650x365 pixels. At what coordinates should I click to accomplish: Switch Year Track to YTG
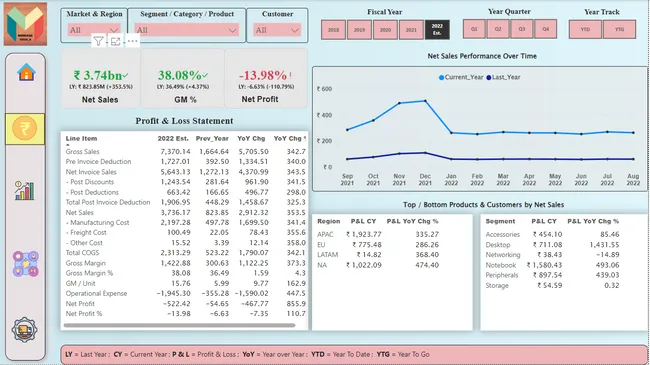[619, 29]
